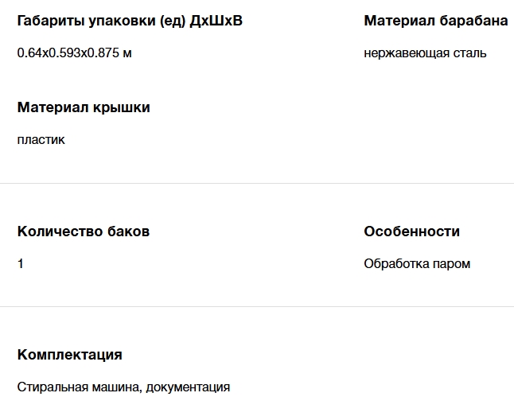The image size is (514, 420).
Task: Click the "Материал крышки" heading
Action: pos(84,107)
